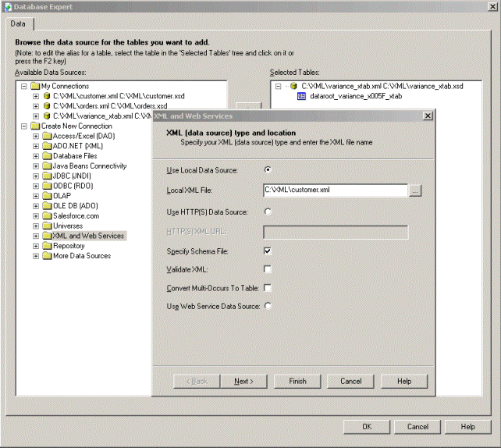The width and height of the screenshot is (501, 448).
Task: Expand the ODBC (RDO) node
Action: [36, 186]
